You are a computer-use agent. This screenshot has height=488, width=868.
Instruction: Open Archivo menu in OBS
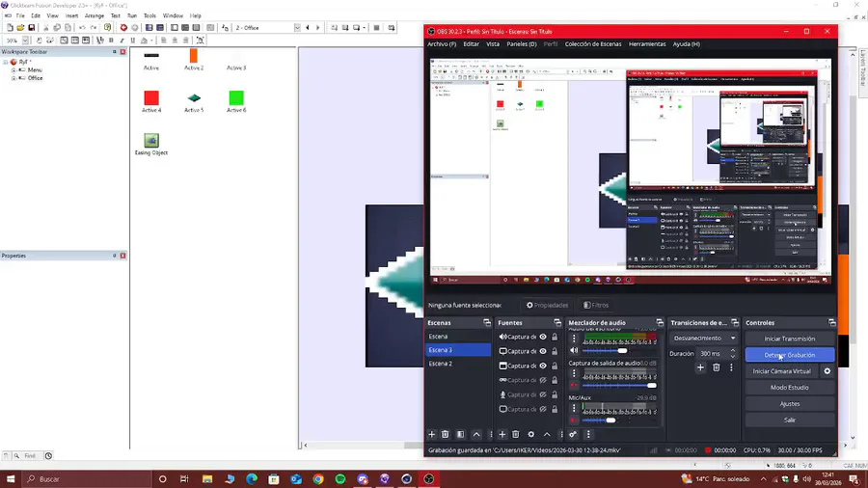tap(442, 44)
